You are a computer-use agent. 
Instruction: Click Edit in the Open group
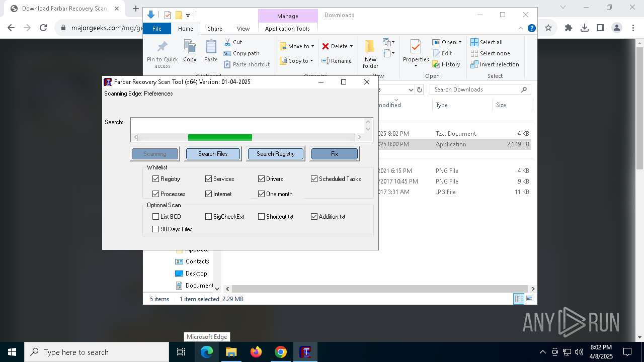[442, 53]
